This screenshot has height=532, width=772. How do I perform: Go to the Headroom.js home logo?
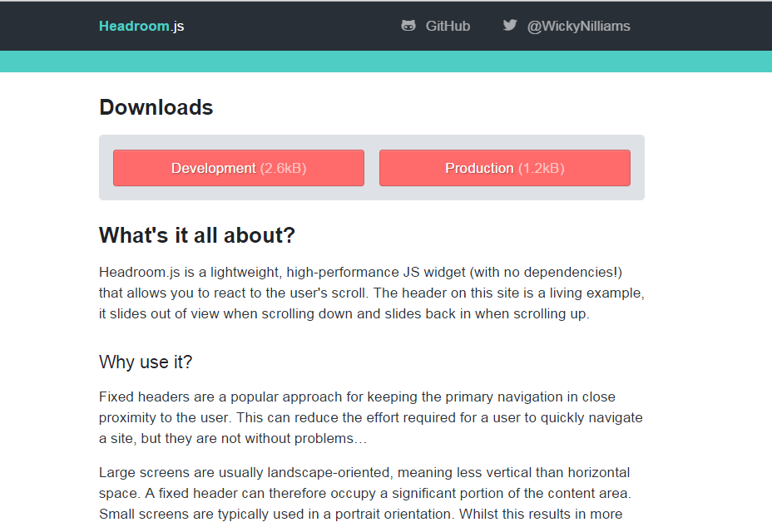pyautogui.click(x=141, y=27)
